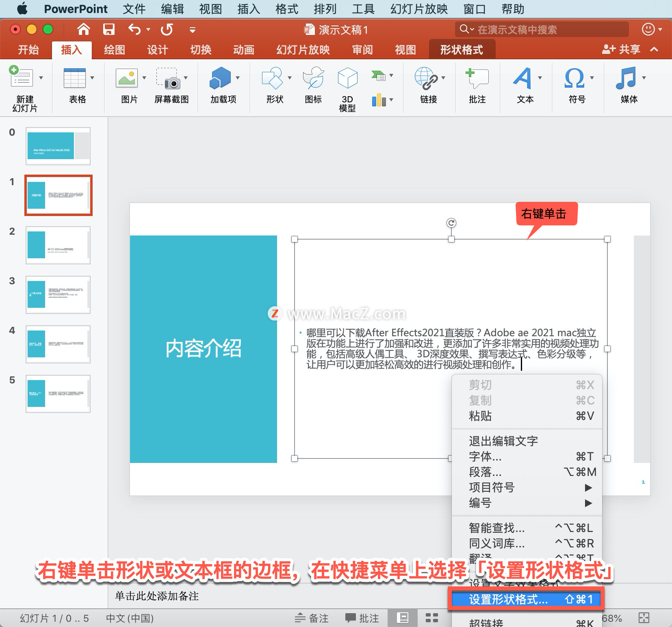
Task: Switch to the Design (设计) ribbon tab
Action: [158, 50]
